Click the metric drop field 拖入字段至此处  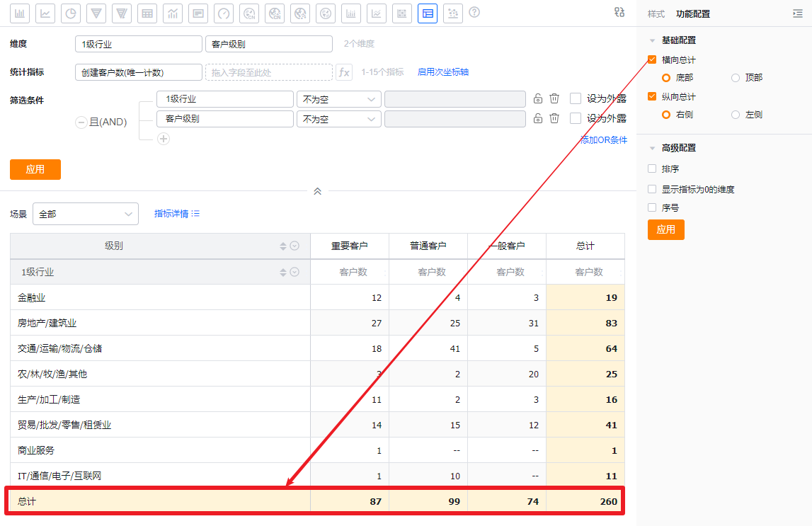(x=268, y=72)
